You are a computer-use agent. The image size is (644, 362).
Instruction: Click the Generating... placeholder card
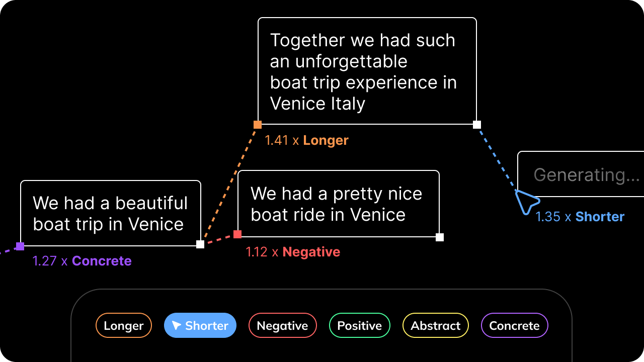tap(581, 174)
